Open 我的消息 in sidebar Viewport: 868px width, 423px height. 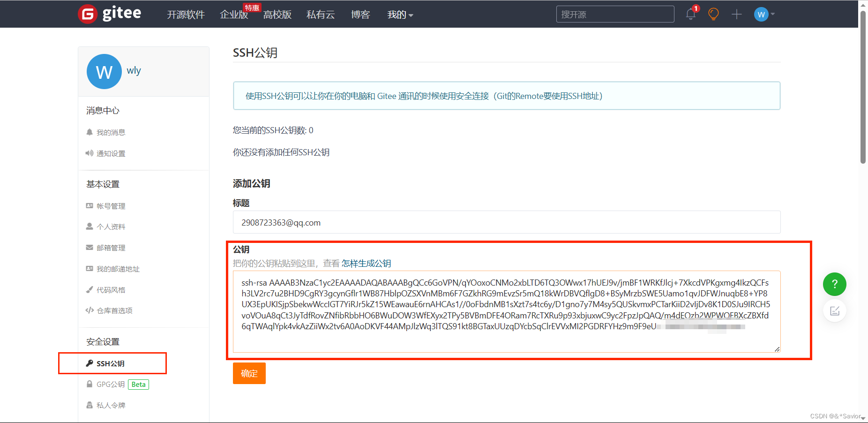[111, 133]
